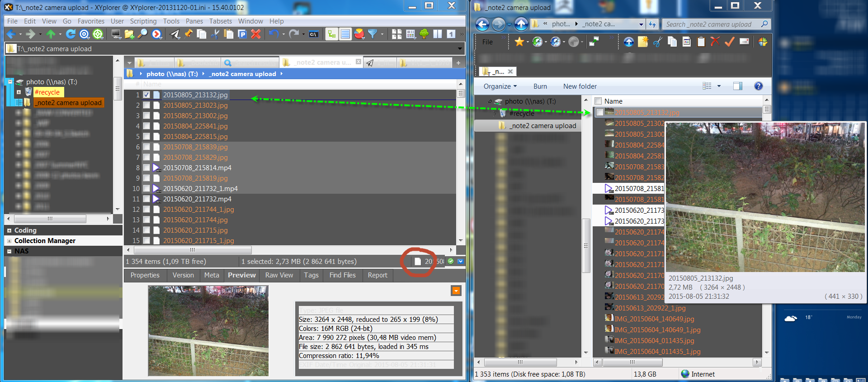
Task: Click the scissors cut icon in XYplorer toolbar
Action: point(215,34)
